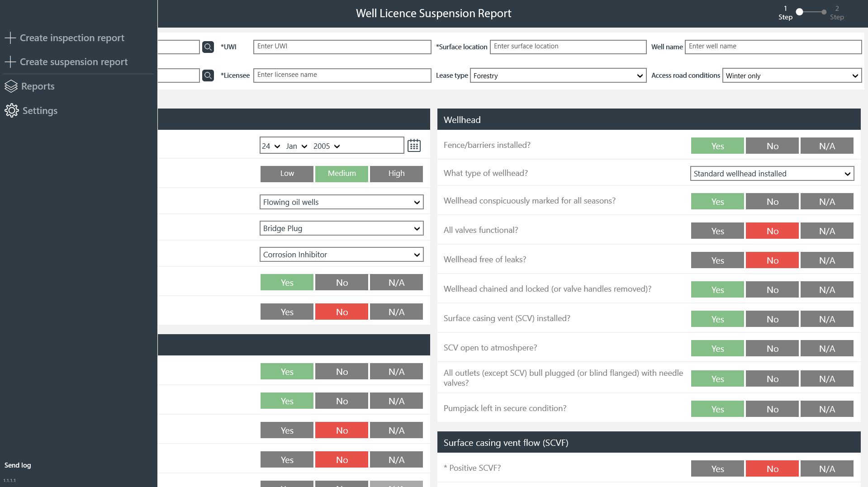The width and height of the screenshot is (868, 487).
Task: Expand the Lease type dropdown
Action: (x=558, y=76)
